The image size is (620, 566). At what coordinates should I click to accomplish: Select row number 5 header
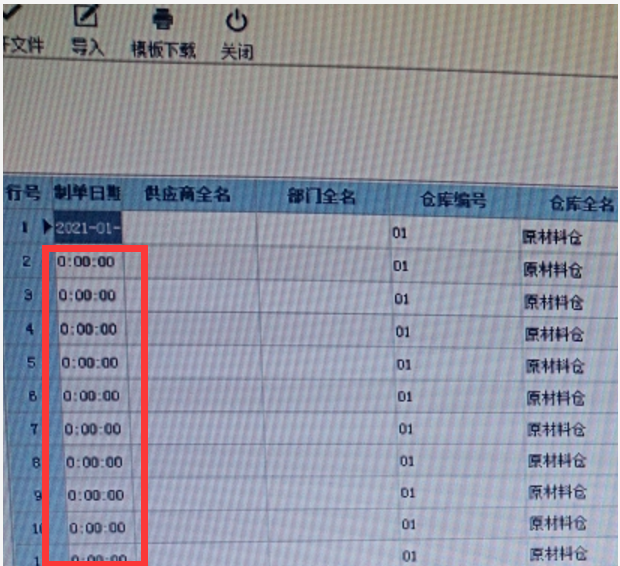click(31, 362)
